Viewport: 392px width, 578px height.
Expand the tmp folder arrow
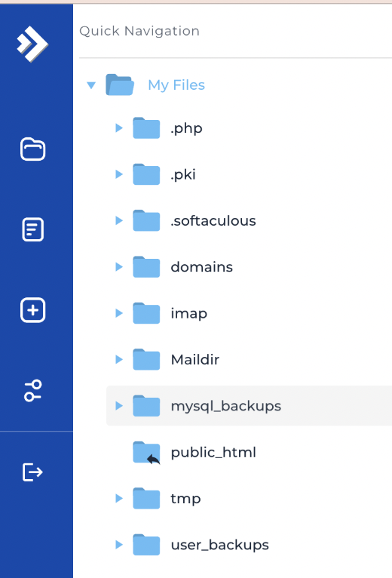tap(118, 498)
